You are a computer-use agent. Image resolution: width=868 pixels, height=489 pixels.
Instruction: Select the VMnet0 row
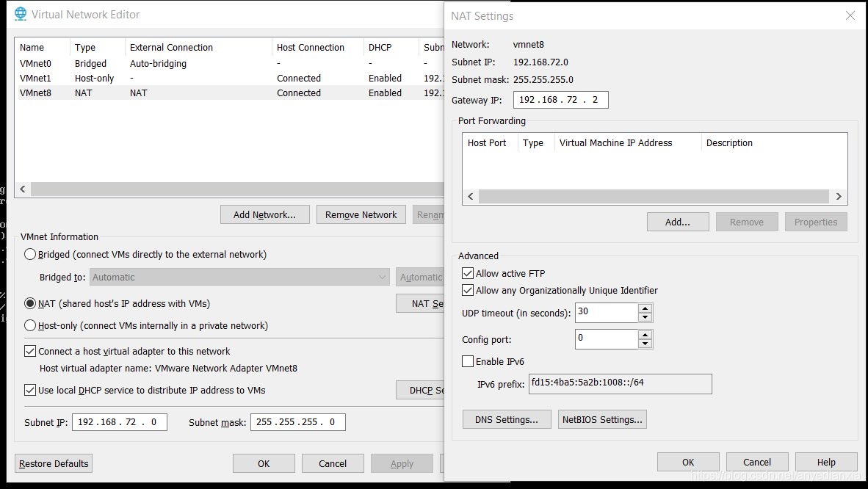coord(230,63)
